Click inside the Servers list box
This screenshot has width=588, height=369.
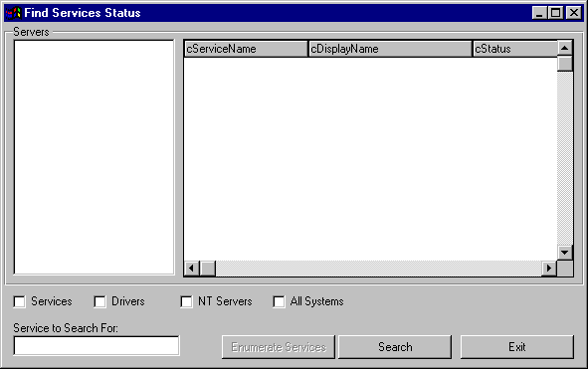point(95,157)
